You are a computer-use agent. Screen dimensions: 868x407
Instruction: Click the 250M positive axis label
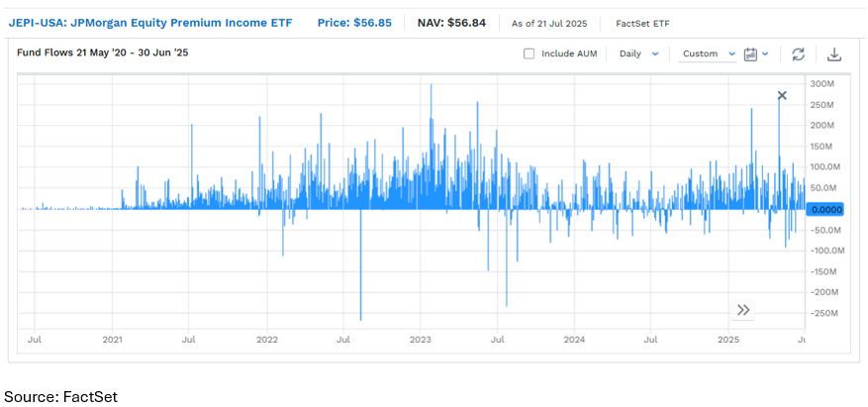822,105
